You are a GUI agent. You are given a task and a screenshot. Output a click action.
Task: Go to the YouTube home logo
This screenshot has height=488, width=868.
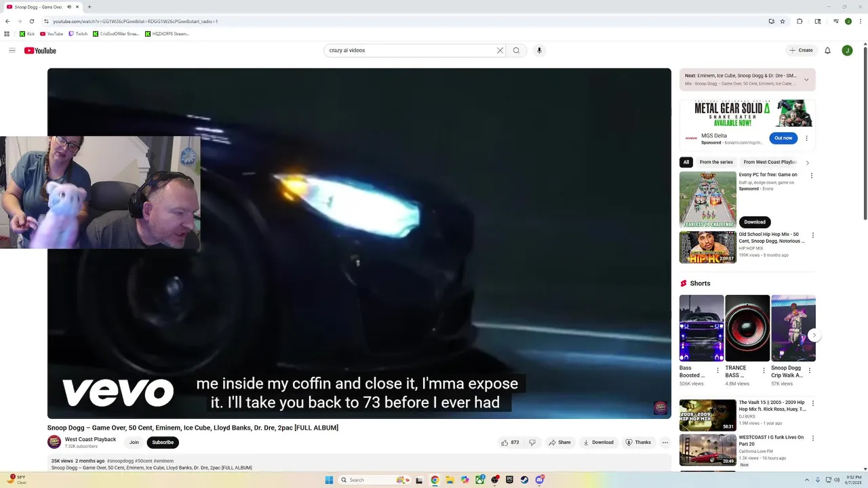40,51
